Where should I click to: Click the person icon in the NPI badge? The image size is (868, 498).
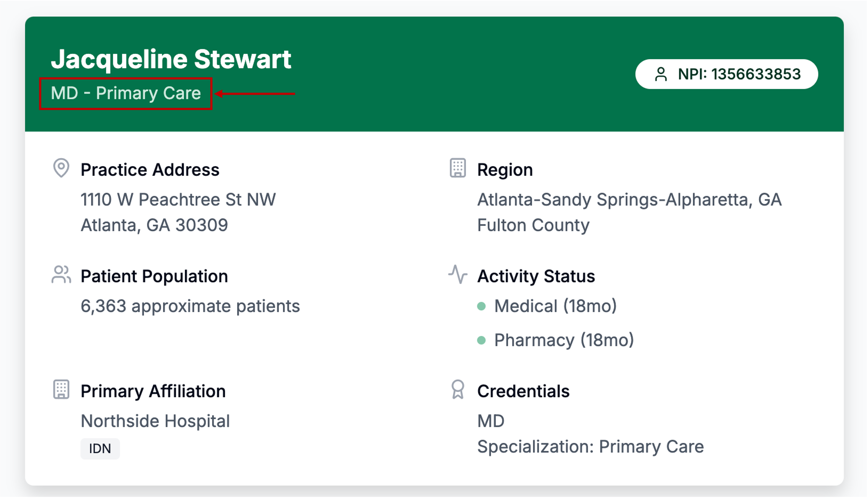coord(661,74)
